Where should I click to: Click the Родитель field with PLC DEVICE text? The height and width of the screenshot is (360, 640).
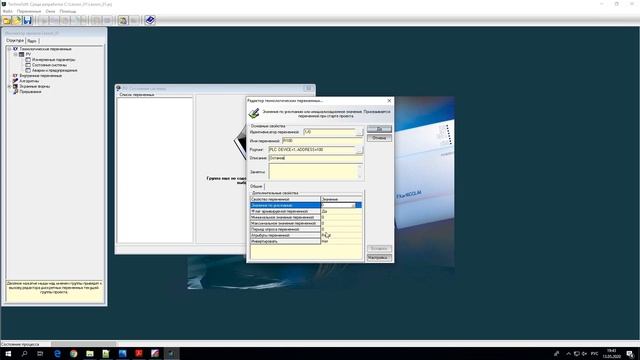tap(312, 150)
